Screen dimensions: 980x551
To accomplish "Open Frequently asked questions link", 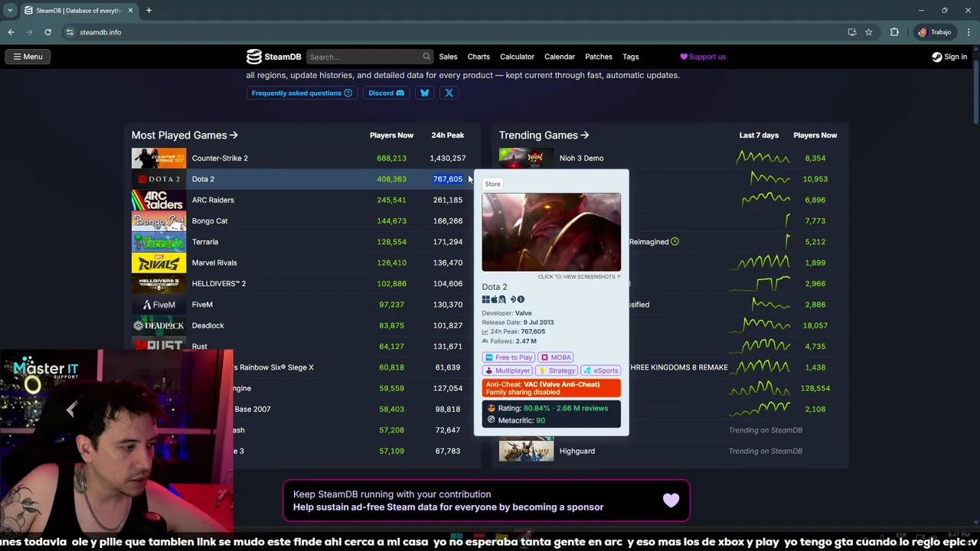I will (x=302, y=93).
